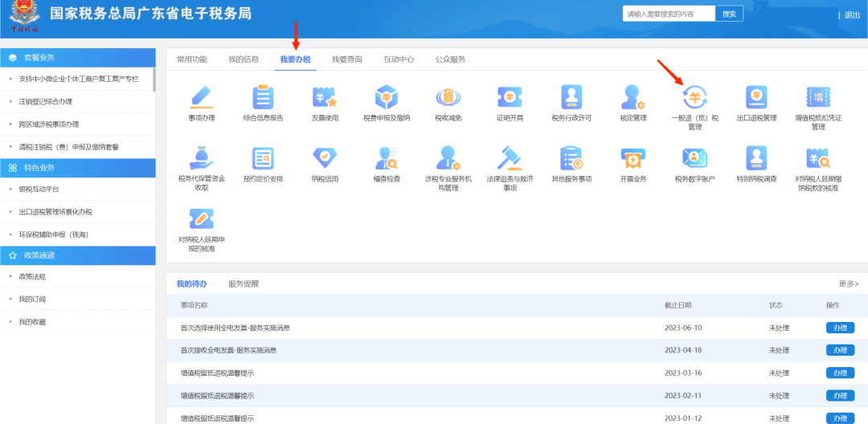Switch to the 公众服务 tab
Viewport: 868px width, 424px height.
tap(450, 59)
